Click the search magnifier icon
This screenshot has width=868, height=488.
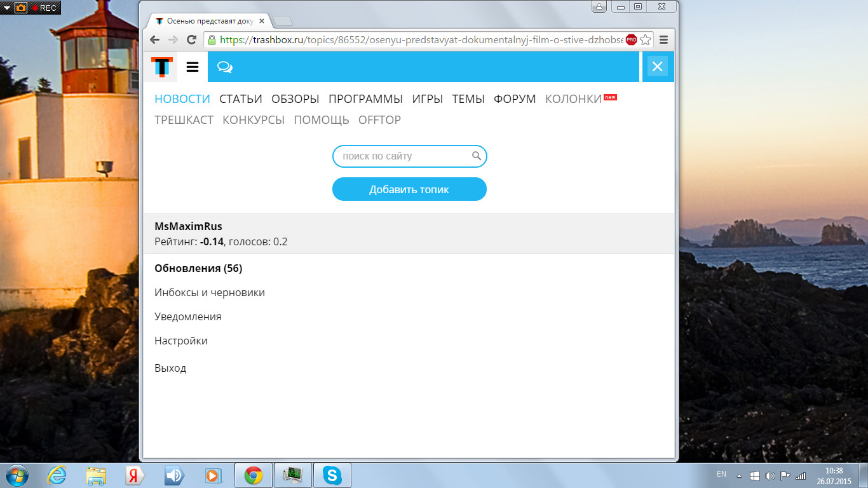[x=477, y=156]
